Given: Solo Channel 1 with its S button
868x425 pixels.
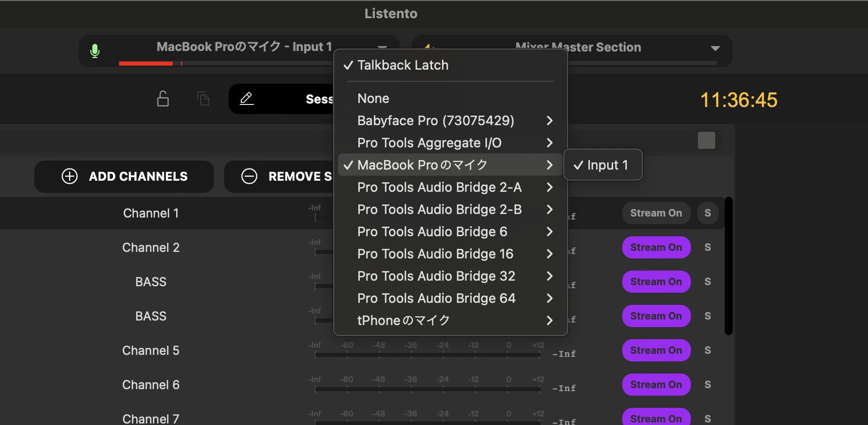Looking at the screenshot, I should pyautogui.click(x=708, y=213).
